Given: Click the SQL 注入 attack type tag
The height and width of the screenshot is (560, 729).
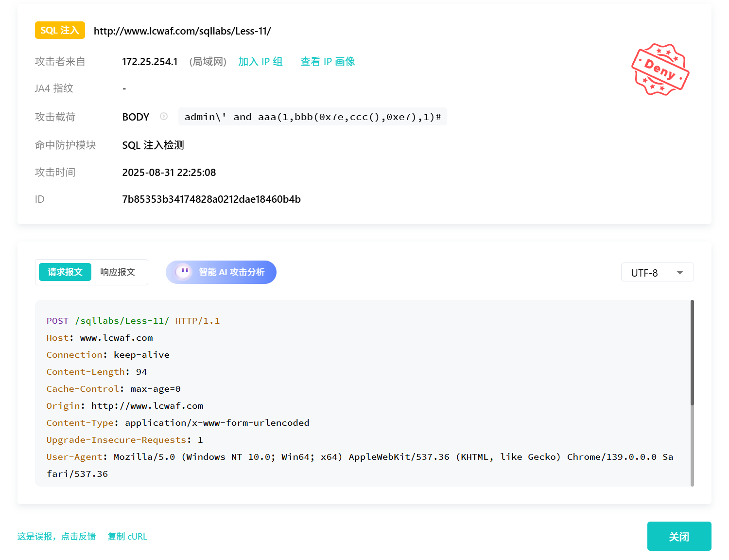Looking at the screenshot, I should point(60,30).
